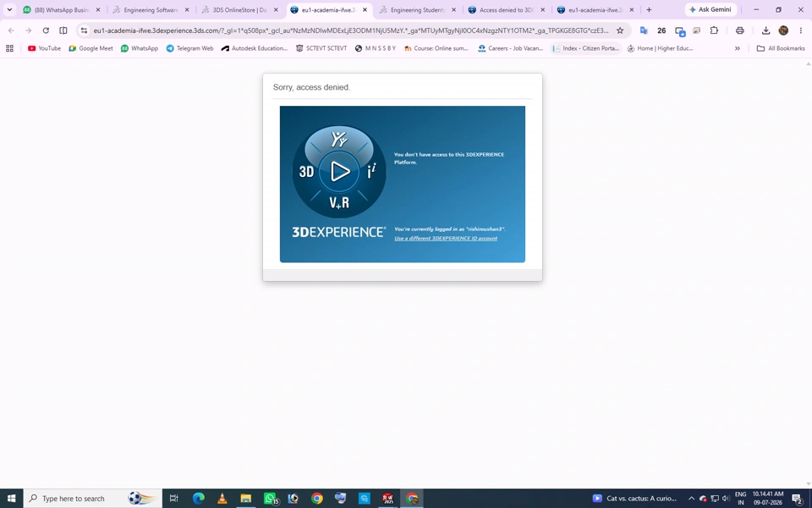The height and width of the screenshot is (508, 812).
Task: Bookmark this page with the star
Action: [x=620, y=30]
